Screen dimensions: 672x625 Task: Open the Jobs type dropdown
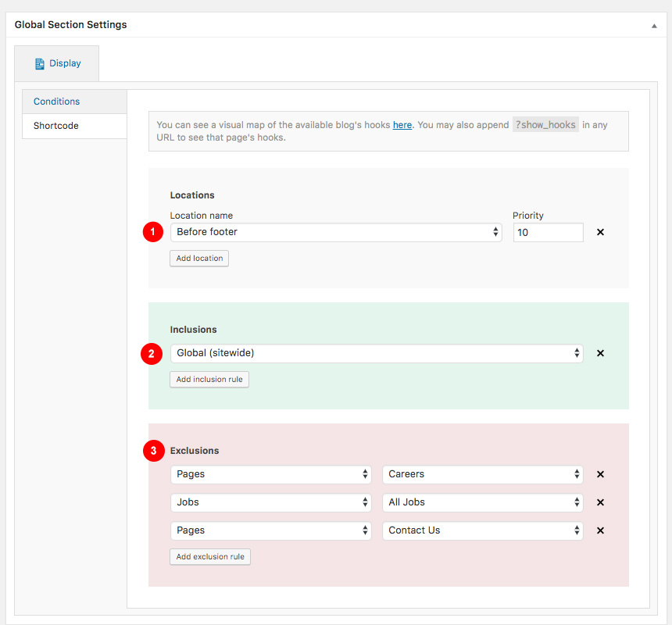tap(271, 502)
